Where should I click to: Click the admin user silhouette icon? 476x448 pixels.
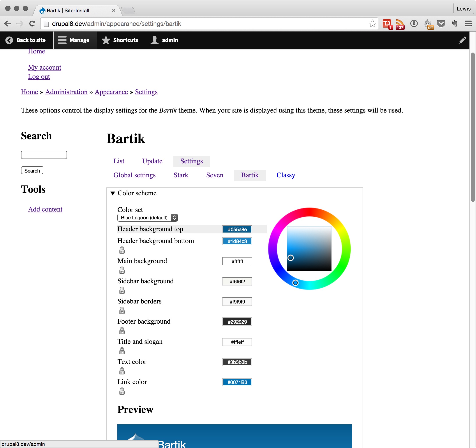pyautogui.click(x=155, y=40)
